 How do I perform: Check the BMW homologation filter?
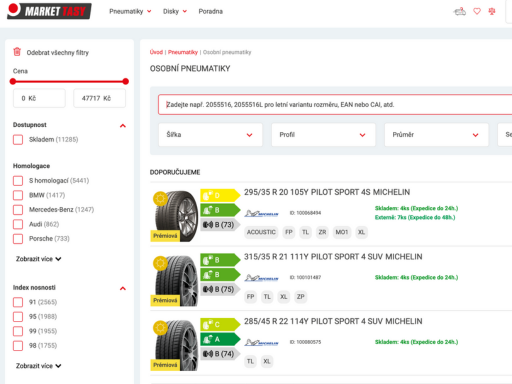pos(18,195)
